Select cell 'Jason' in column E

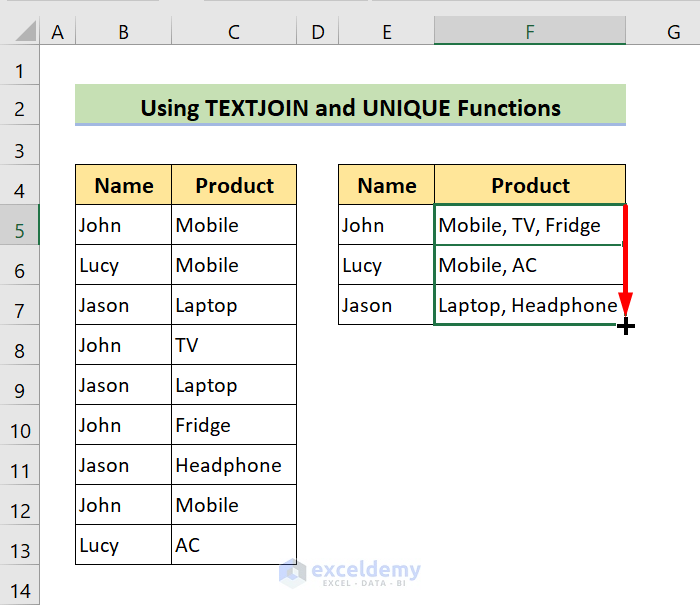click(x=387, y=305)
